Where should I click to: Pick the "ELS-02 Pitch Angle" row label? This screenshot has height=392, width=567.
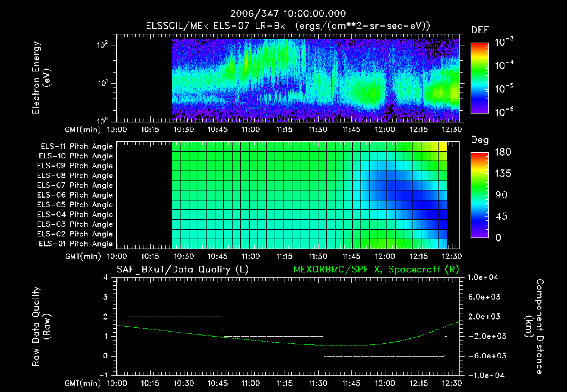click(x=75, y=234)
